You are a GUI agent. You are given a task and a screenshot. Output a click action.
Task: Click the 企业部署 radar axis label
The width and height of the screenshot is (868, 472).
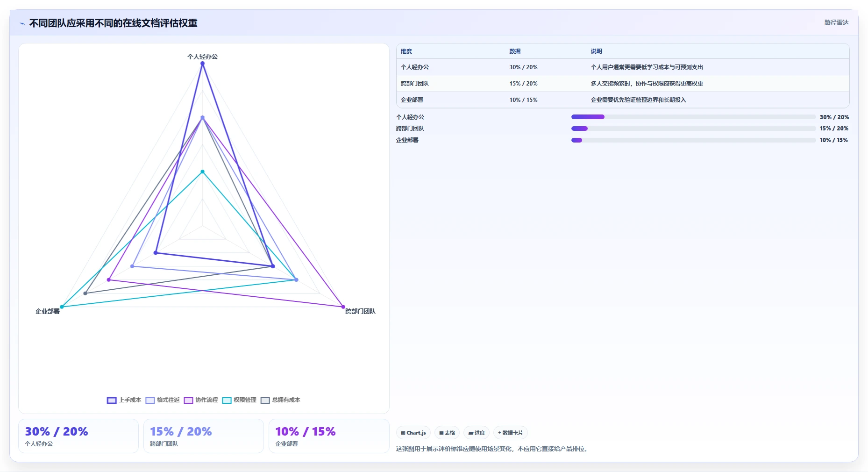click(x=48, y=311)
